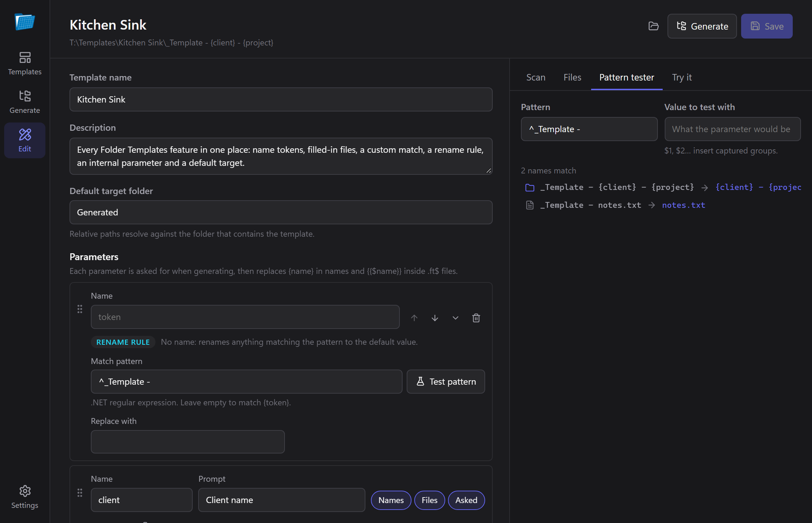
Task: Toggle the Files pill for client
Action: (429, 500)
